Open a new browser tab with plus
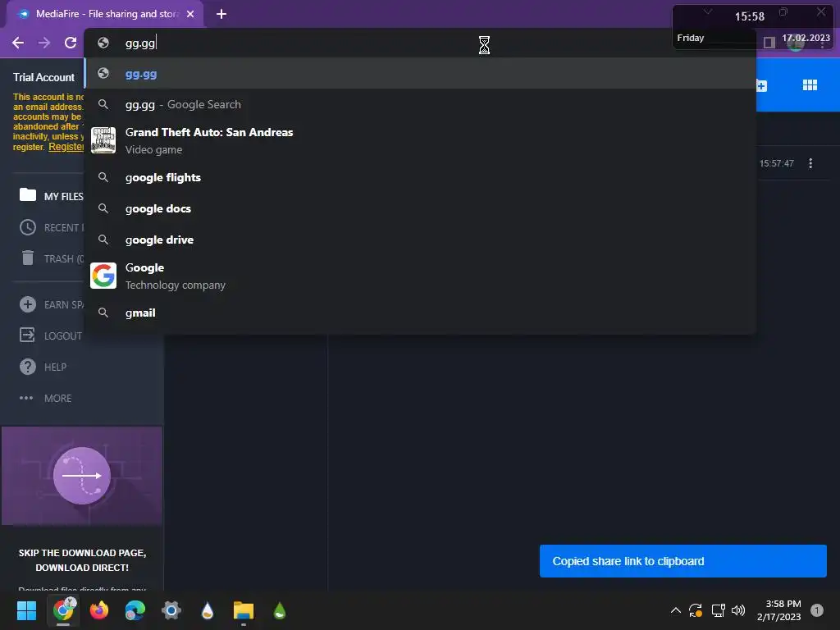The width and height of the screenshot is (840, 630). pyautogui.click(x=221, y=14)
